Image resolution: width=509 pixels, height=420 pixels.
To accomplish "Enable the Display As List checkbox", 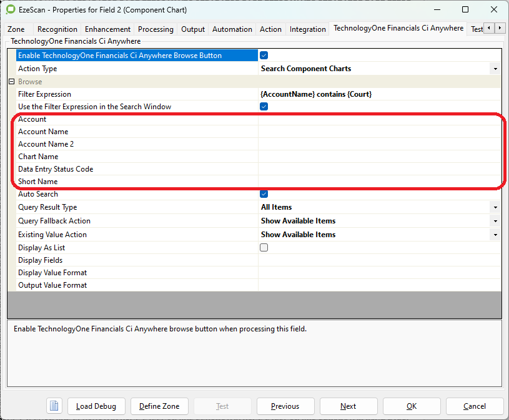I will [x=264, y=248].
